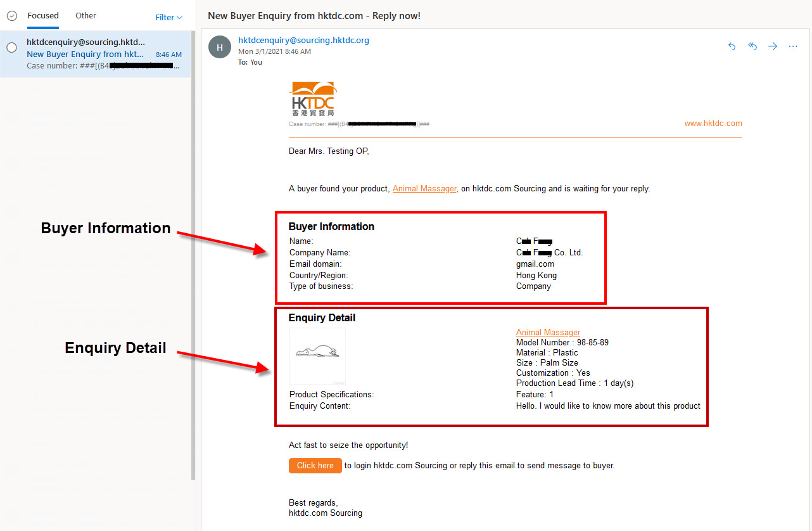The height and width of the screenshot is (531, 812).
Task: Open the Filter dropdown
Action: point(168,18)
